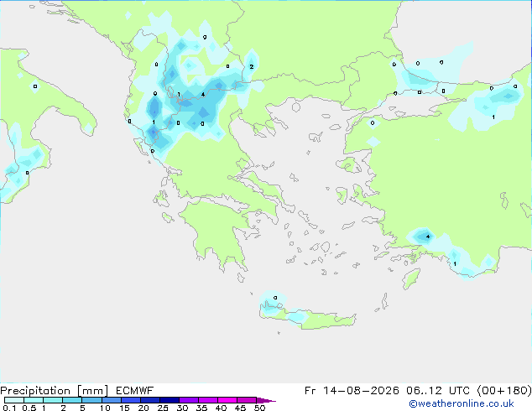The image size is (532, 411).
Task: Click the 0.1–0.5 mm palest legend swatch
Action: 14,400
